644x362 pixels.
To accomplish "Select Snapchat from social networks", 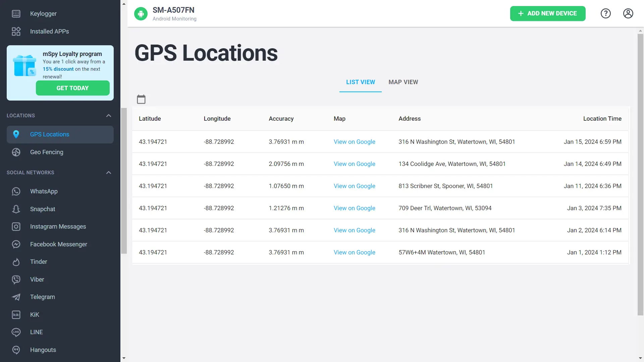I will click(x=43, y=209).
